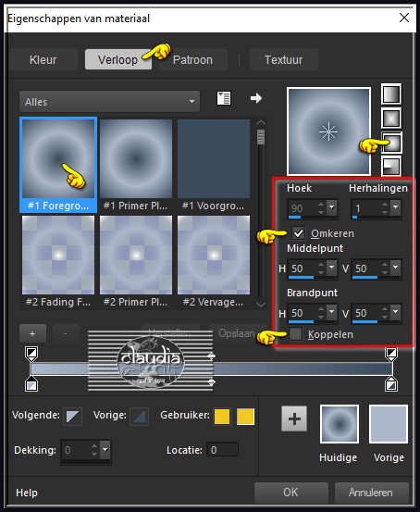Viewport: 420px width, 512px height.
Task: Expand the Middelpunt H value dropdown
Action: [332, 268]
